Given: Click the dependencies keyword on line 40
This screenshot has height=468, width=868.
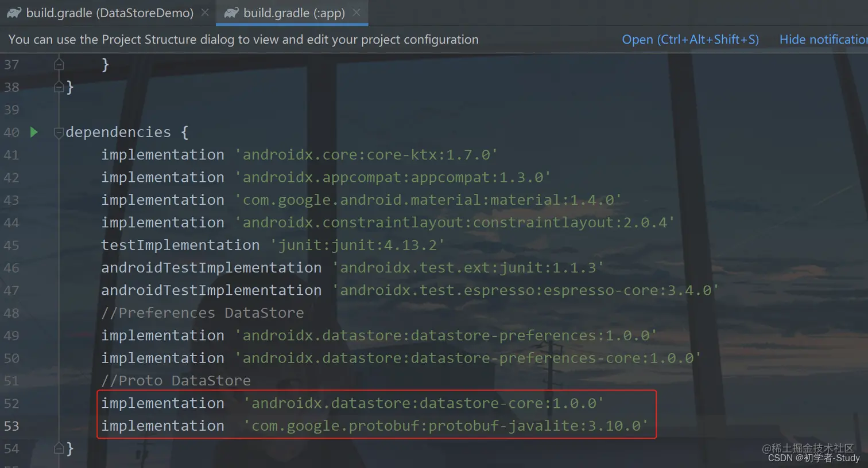Looking at the screenshot, I should (x=118, y=132).
